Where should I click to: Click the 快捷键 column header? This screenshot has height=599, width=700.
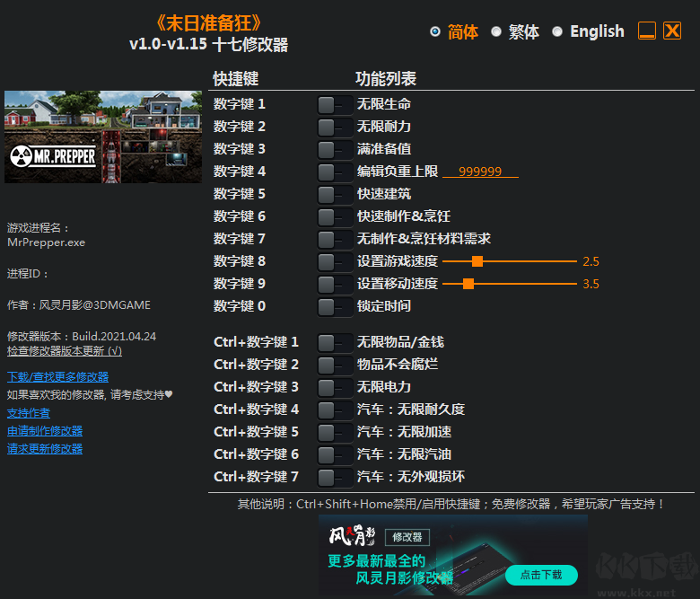point(236,79)
